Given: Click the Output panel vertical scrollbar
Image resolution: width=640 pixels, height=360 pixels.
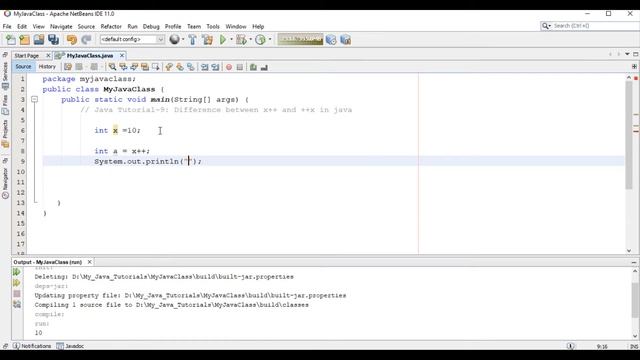Looking at the screenshot, I should click(x=636, y=299).
